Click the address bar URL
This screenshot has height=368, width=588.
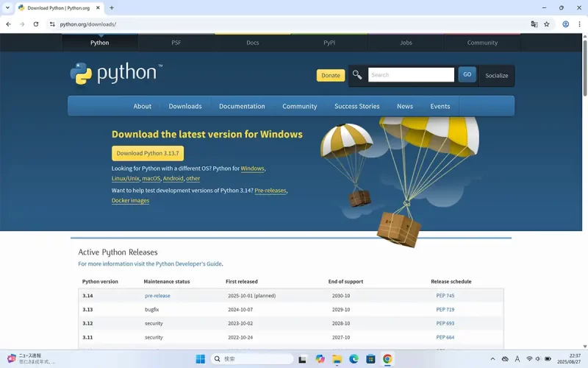click(88, 24)
